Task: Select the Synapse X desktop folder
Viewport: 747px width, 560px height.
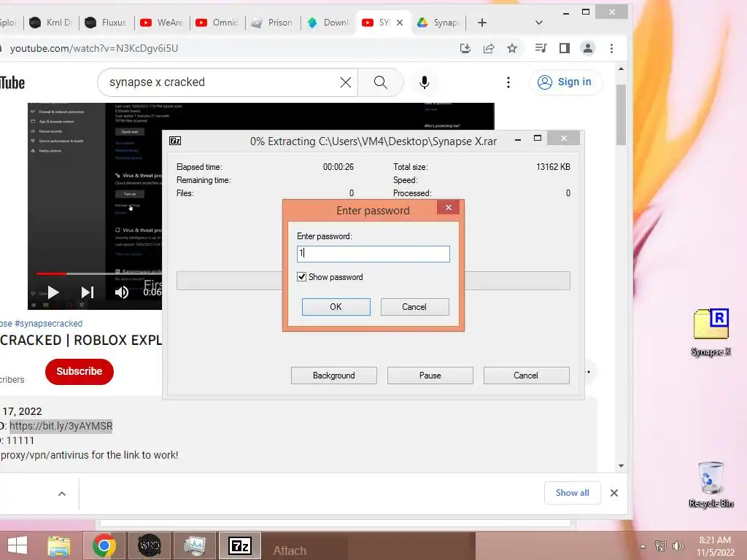Action: click(711, 332)
